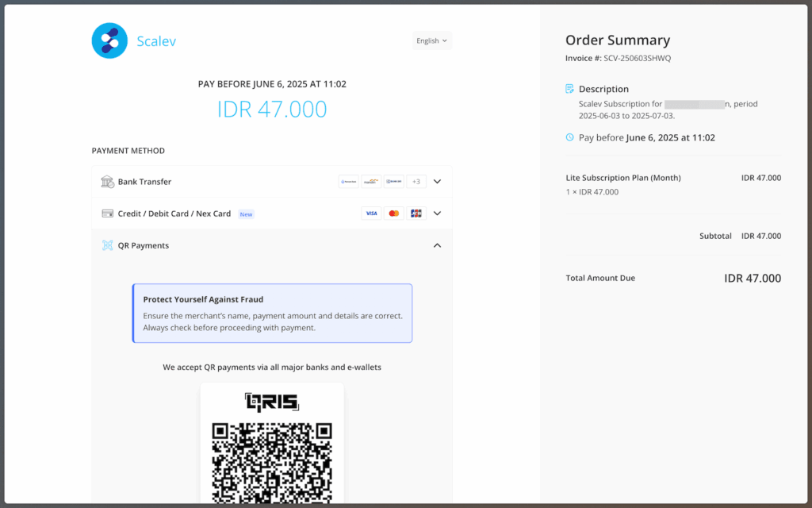Click the Protect Yourself Against Fraud notice
Screen dimensions: 812x508
tap(272, 314)
